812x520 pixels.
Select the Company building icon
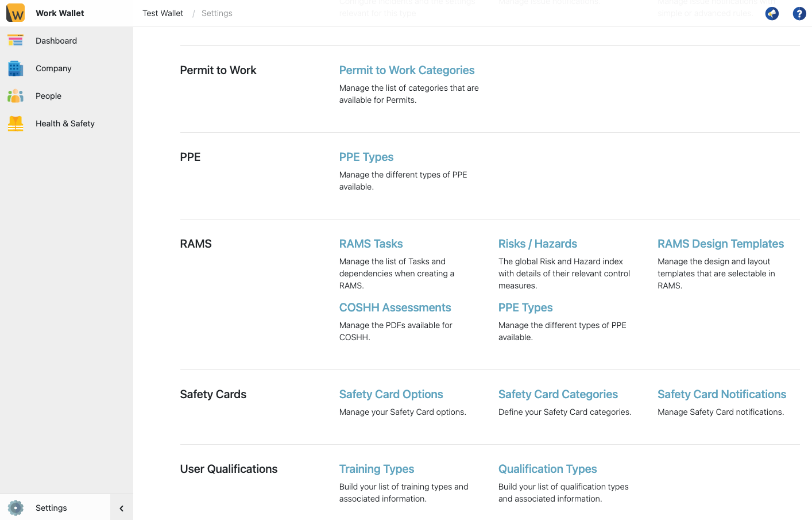pyautogui.click(x=16, y=68)
